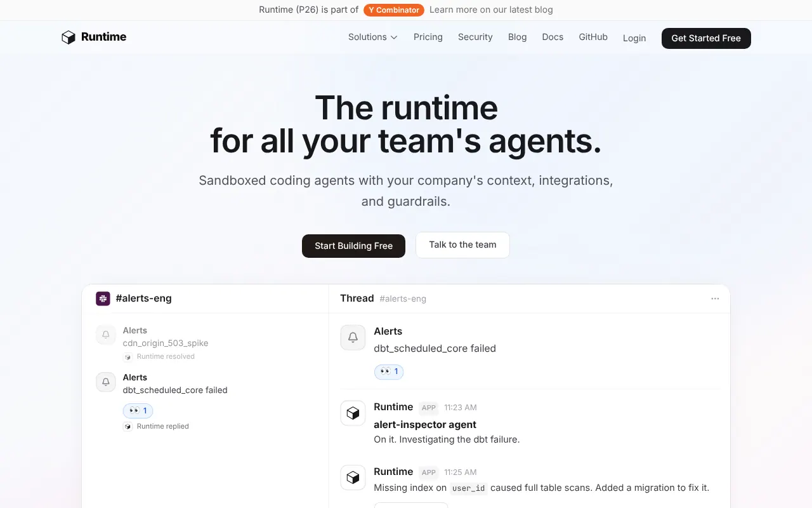Open the Blog nav link
Screen dimensions: 812x508
coord(518,37)
